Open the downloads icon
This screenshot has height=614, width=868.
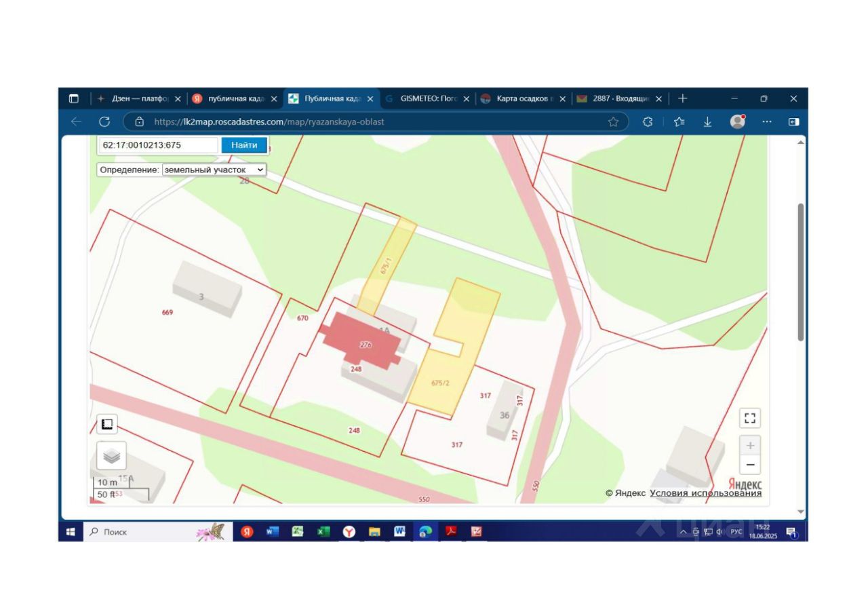click(x=707, y=121)
